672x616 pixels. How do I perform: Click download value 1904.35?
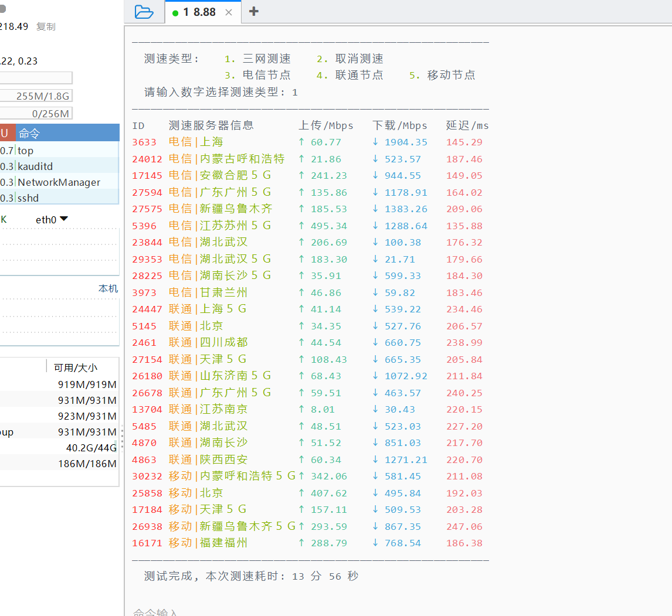click(x=406, y=142)
